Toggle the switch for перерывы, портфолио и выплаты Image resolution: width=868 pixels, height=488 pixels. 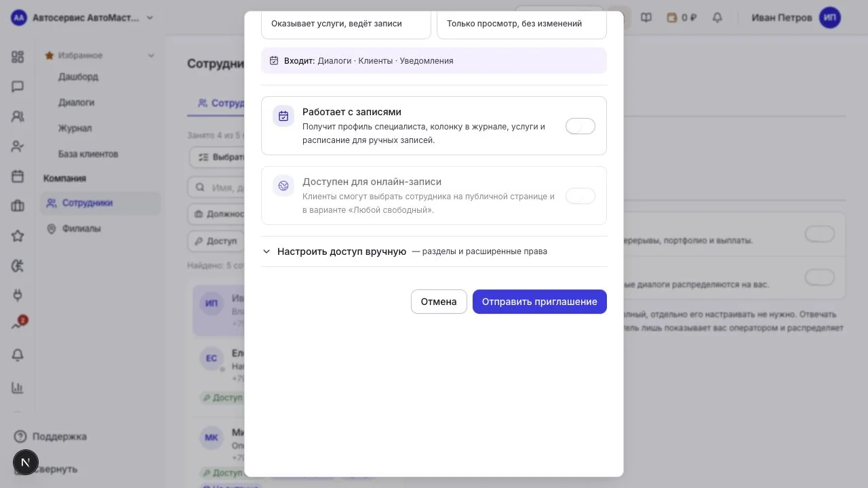(820, 235)
